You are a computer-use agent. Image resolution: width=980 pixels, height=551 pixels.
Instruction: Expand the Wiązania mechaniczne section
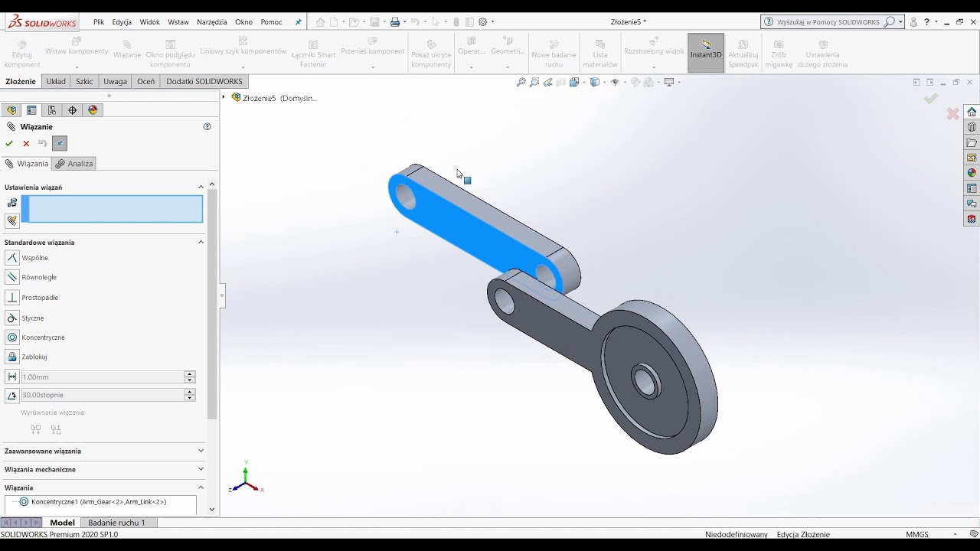201,469
